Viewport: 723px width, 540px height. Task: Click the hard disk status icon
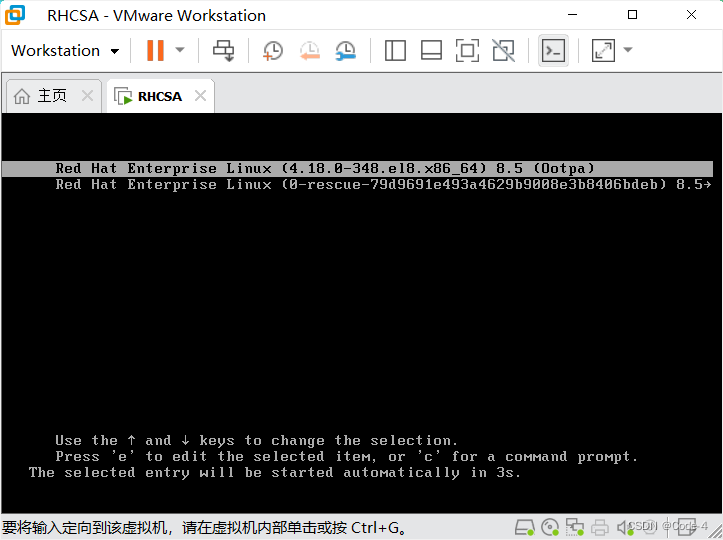coord(525,527)
